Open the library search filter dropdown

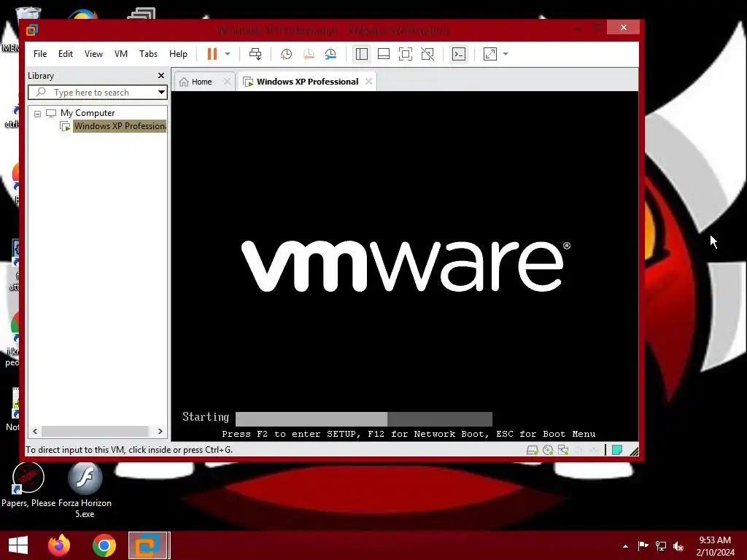click(x=161, y=93)
